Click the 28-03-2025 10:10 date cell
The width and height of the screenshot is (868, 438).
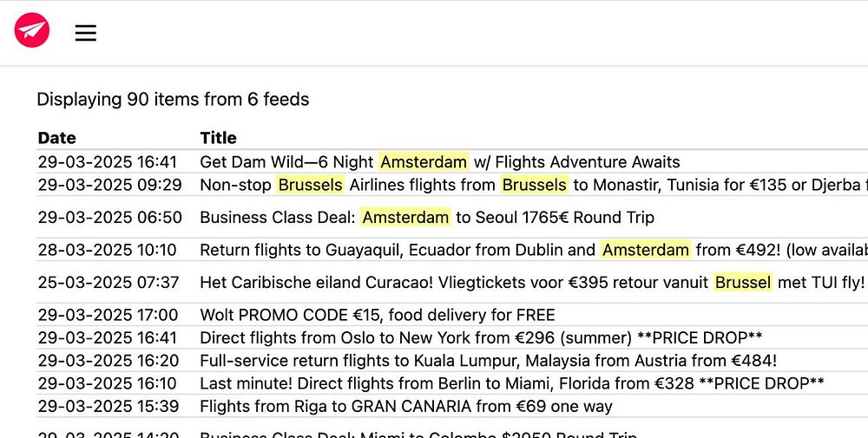107,250
